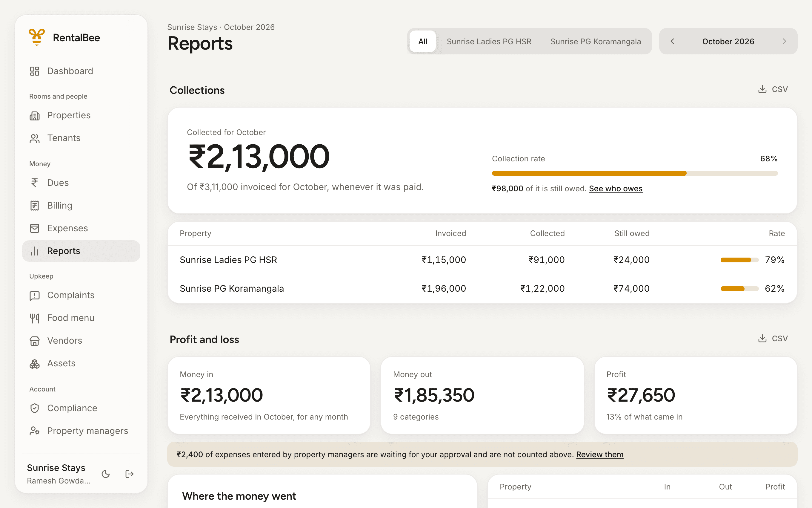Click the Expenses card icon
This screenshot has height=508, width=812.
[x=35, y=228]
